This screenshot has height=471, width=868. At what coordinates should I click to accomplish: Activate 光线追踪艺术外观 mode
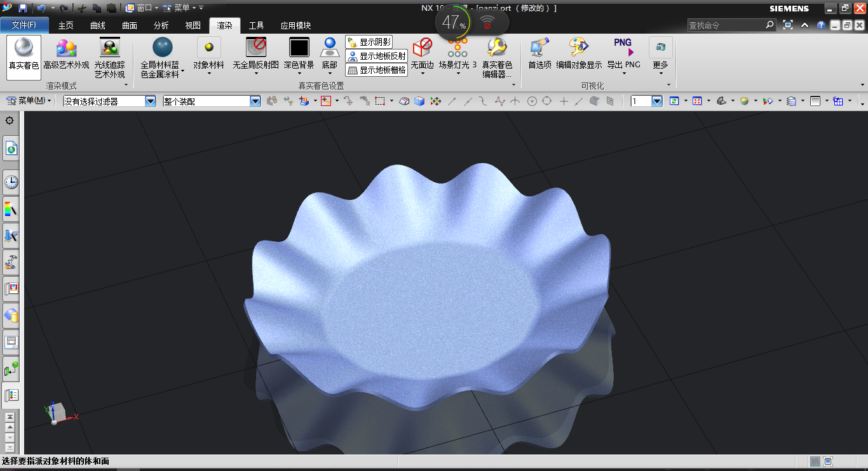click(110, 56)
